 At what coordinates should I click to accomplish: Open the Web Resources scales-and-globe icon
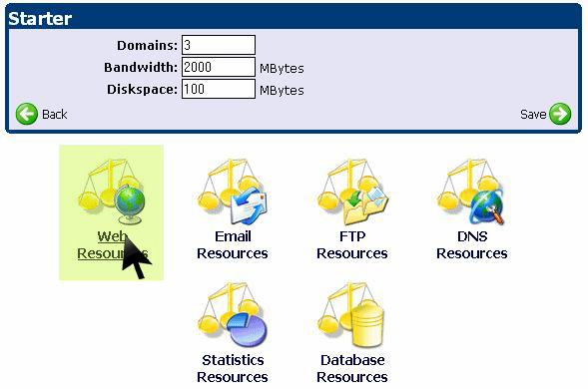coord(112,192)
